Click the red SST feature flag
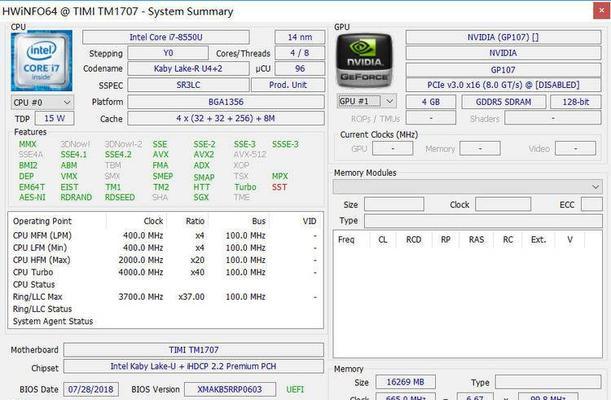The height and width of the screenshot is (400, 611). [x=279, y=187]
